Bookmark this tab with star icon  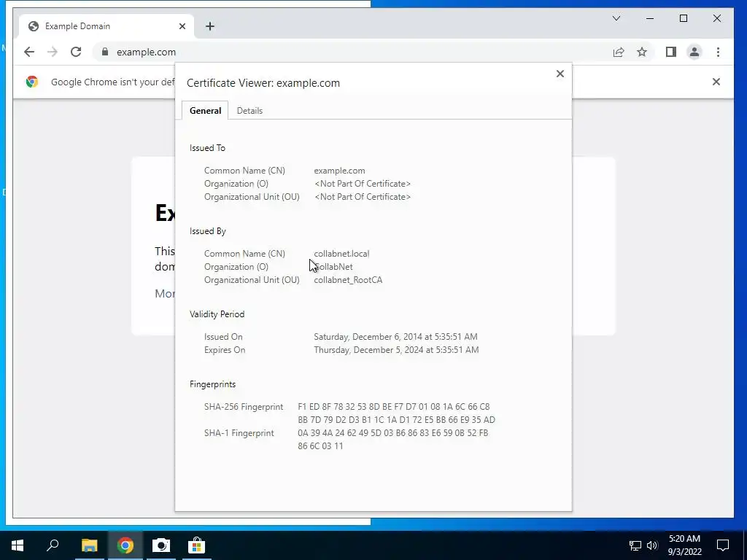642,52
